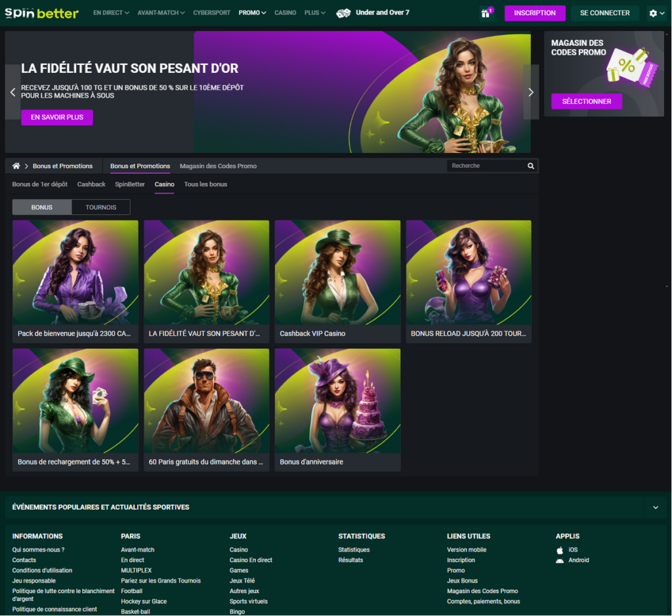Open Football footer link
Image resolution: width=672 pixels, height=616 pixels.
(x=131, y=590)
